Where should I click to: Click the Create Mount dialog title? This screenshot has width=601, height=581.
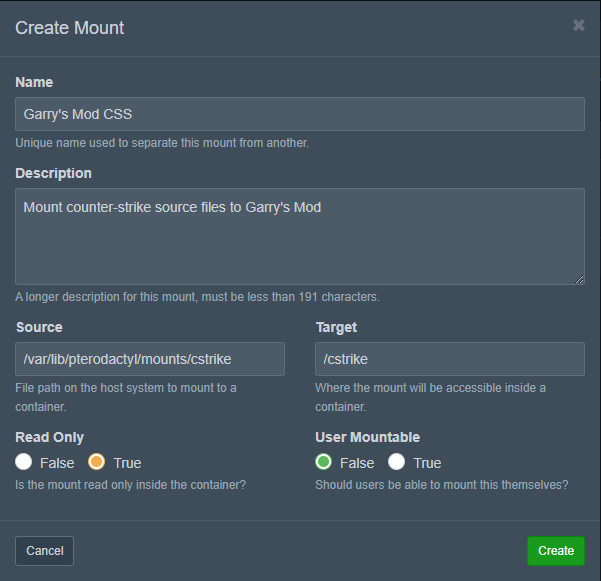[x=70, y=28]
